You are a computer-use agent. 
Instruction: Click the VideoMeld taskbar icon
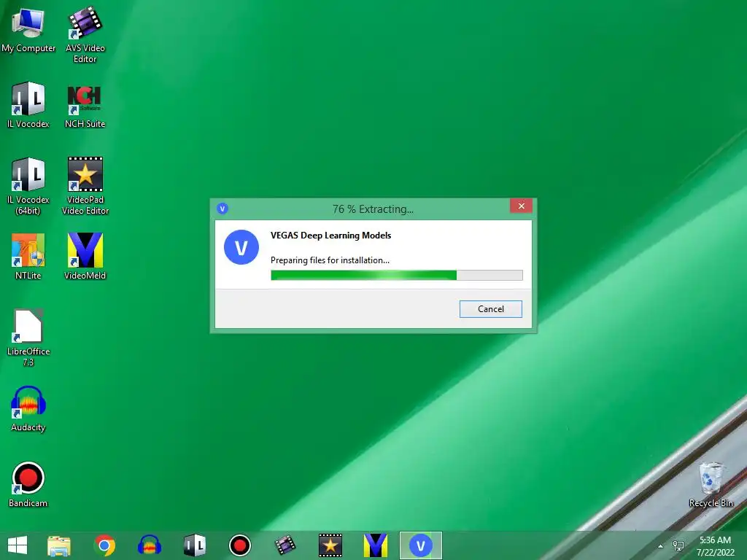pyautogui.click(x=376, y=545)
